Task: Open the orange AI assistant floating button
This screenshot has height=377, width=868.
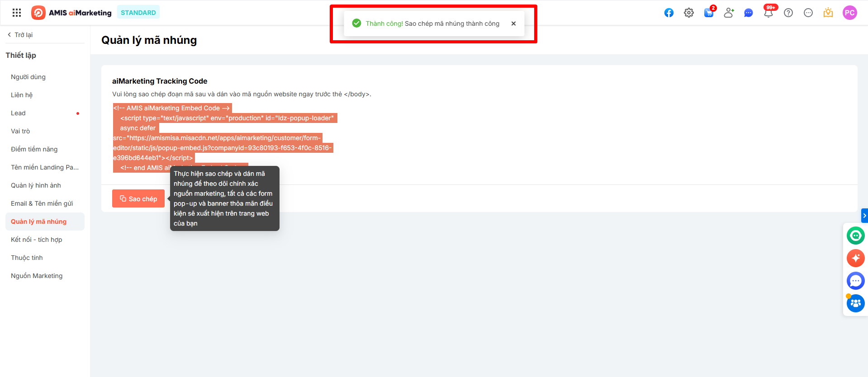Action: click(855, 258)
